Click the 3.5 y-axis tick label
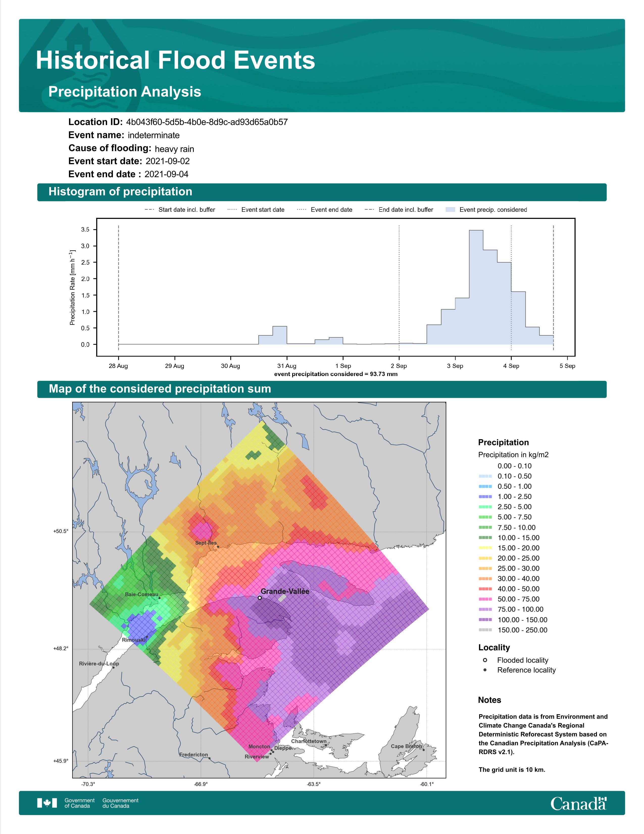 tap(85, 229)
